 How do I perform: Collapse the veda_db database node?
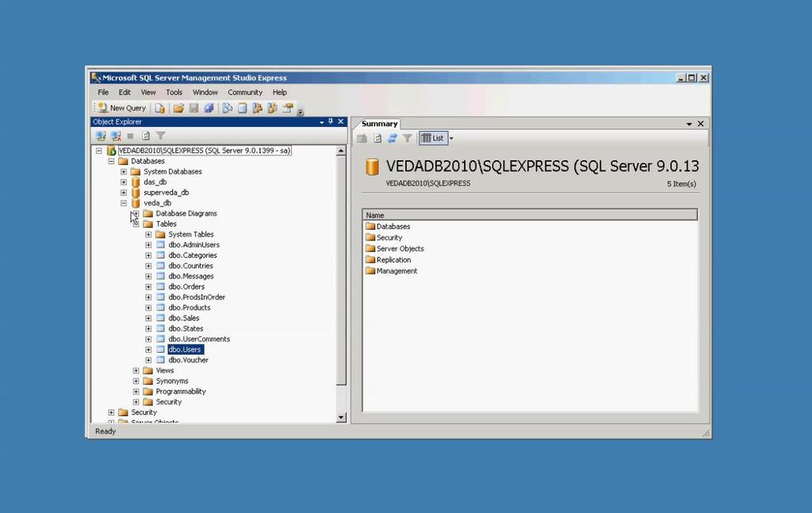pyautogui.click(x=124, y=204)
